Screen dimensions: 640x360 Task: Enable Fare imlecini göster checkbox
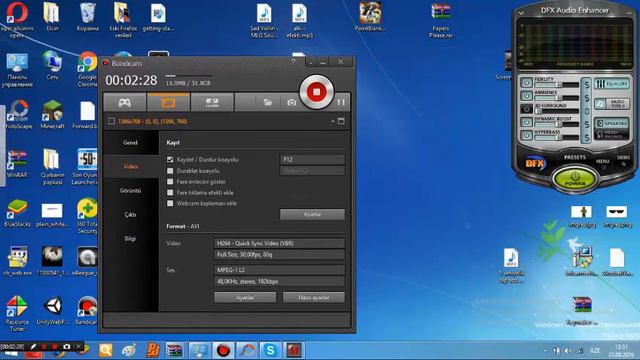(170, 182)
